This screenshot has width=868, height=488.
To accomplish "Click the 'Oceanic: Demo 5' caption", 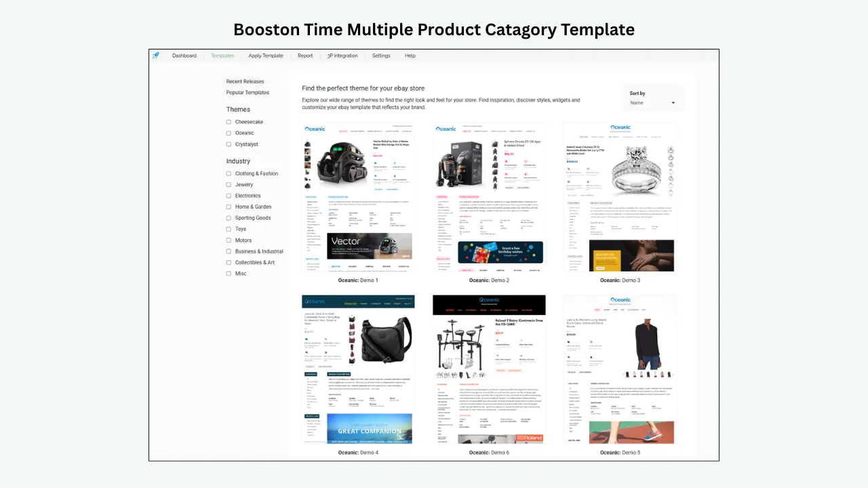I will click(620, 452).
